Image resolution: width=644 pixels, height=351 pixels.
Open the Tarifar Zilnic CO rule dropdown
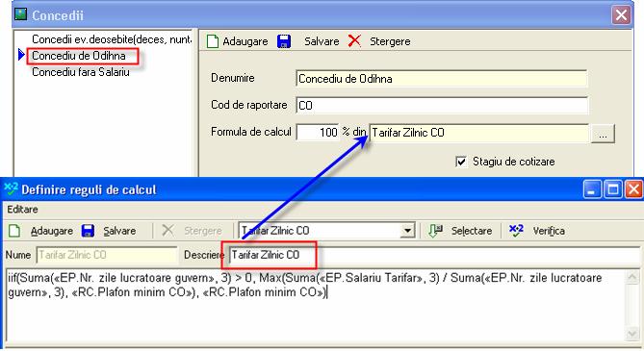pyautogui.click(x=407, y=231)
